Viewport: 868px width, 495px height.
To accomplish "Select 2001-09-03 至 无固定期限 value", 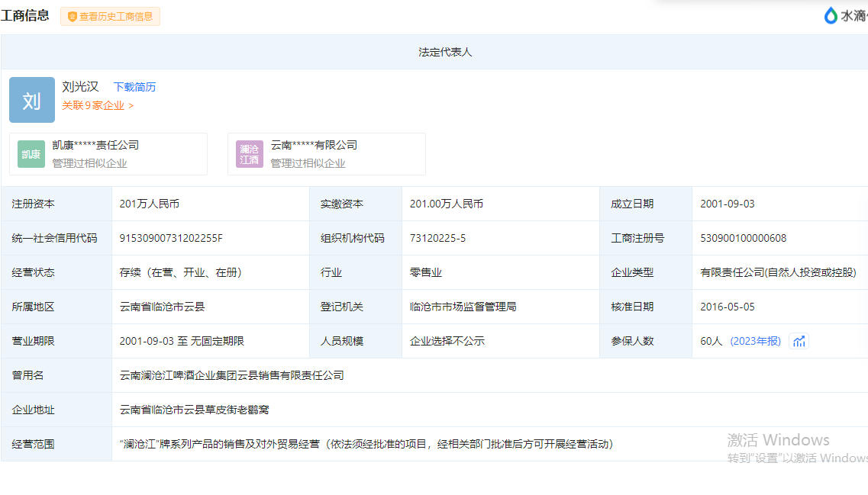I will point(182,341).
